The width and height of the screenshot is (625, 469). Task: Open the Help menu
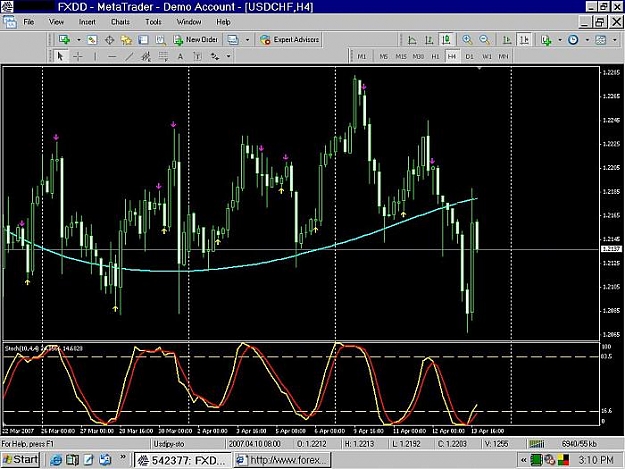[223, 22]
